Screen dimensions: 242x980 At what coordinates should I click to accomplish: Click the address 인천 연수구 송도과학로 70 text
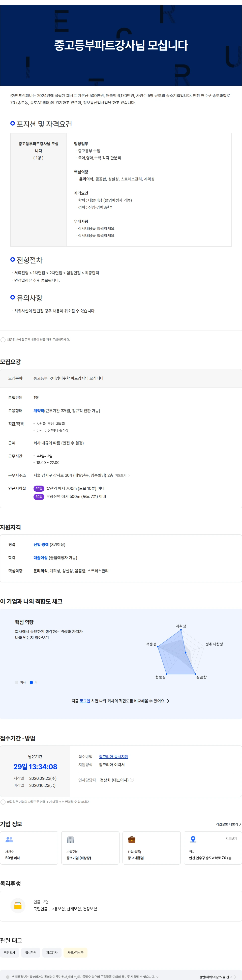[211, 858]
